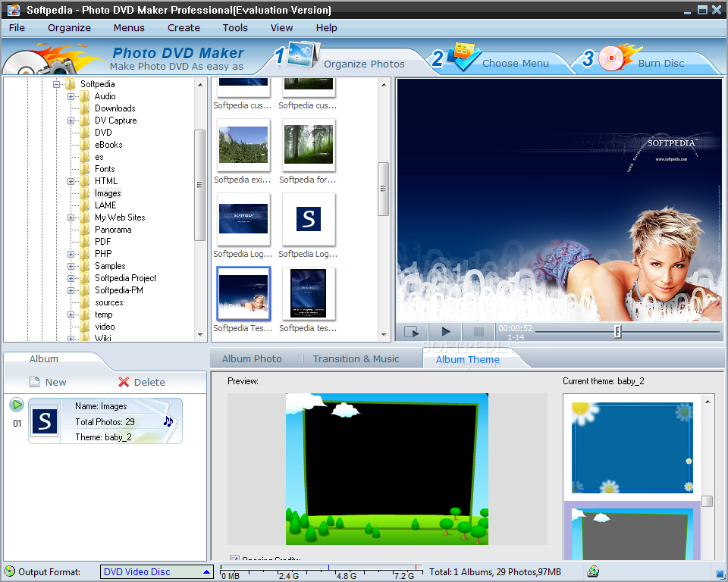Click the preview timeline slider handle
This screenshot has width=728, height=582.
(617, 331)
